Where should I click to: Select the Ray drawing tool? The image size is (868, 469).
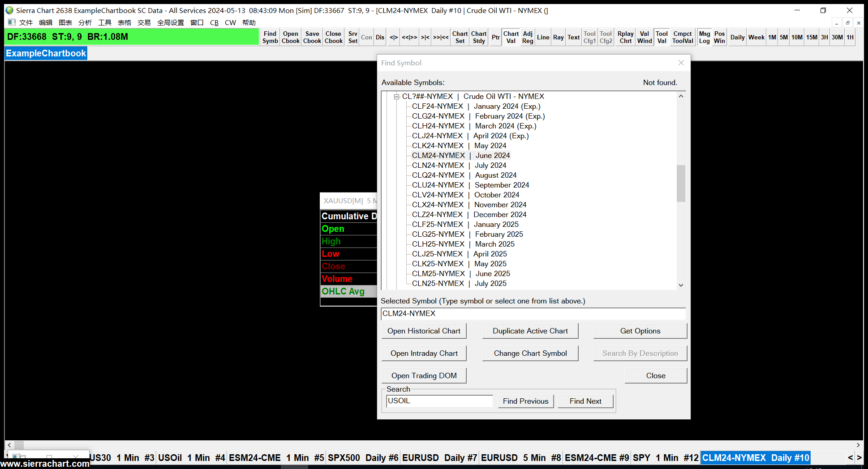tap(559, 37)
